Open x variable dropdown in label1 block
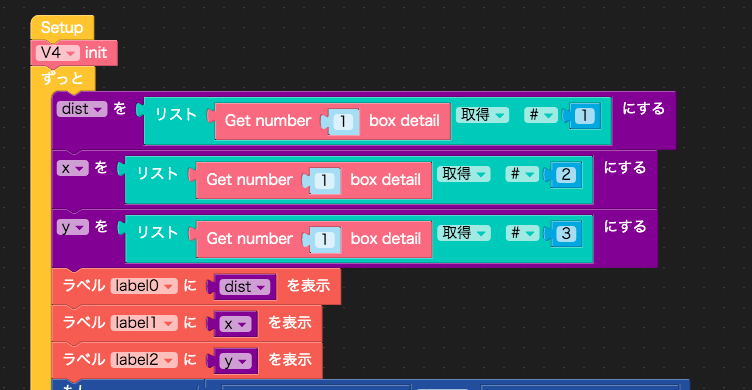 point(235,324)
